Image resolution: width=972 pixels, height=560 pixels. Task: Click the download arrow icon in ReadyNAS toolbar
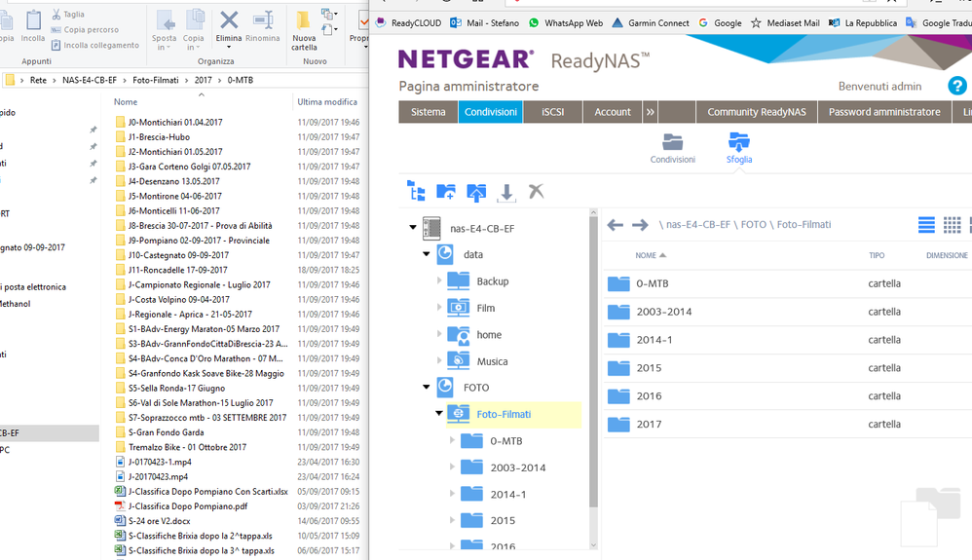pyautogui.click(x=506, y=193)
